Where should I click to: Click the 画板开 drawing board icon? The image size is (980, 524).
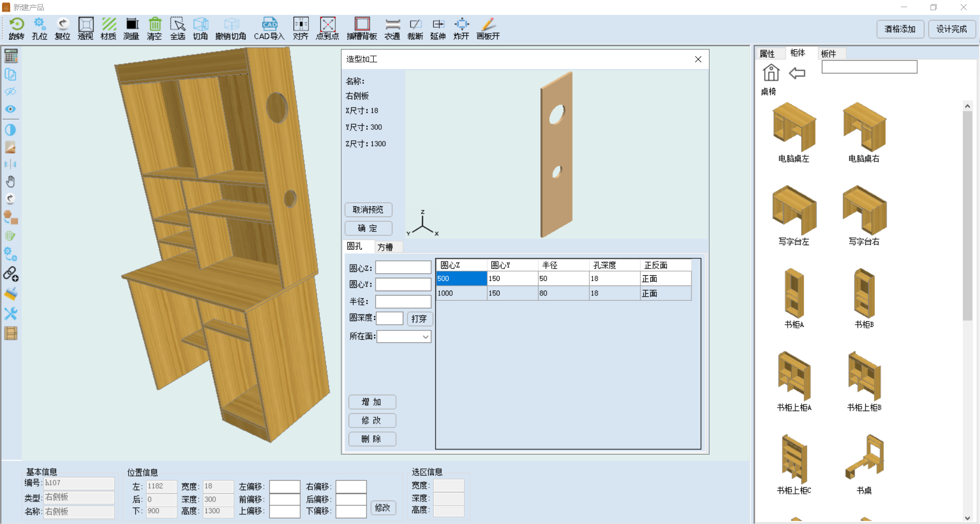[488, 29]
